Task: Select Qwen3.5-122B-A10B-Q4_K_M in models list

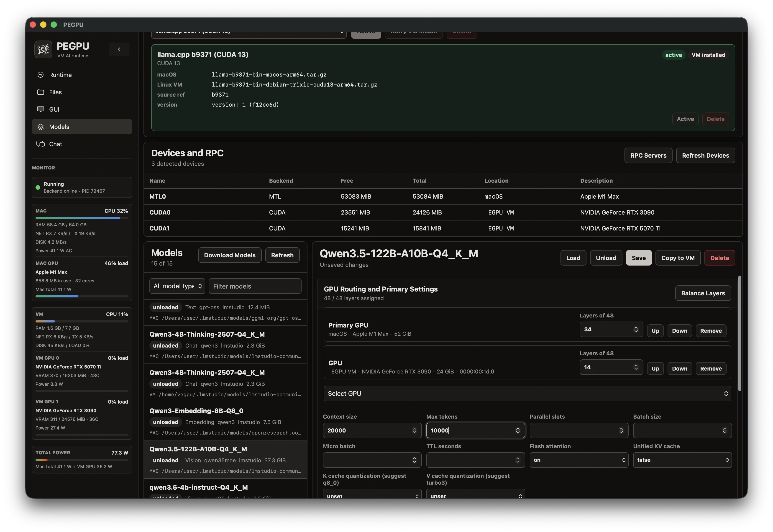Action: click(x=225, y=460)
